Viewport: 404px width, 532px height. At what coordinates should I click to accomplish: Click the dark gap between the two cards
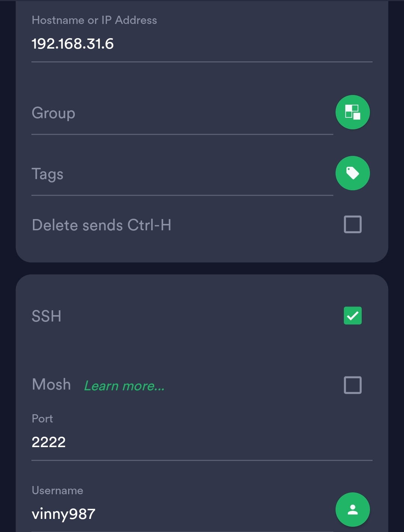[x=202, y=268]
